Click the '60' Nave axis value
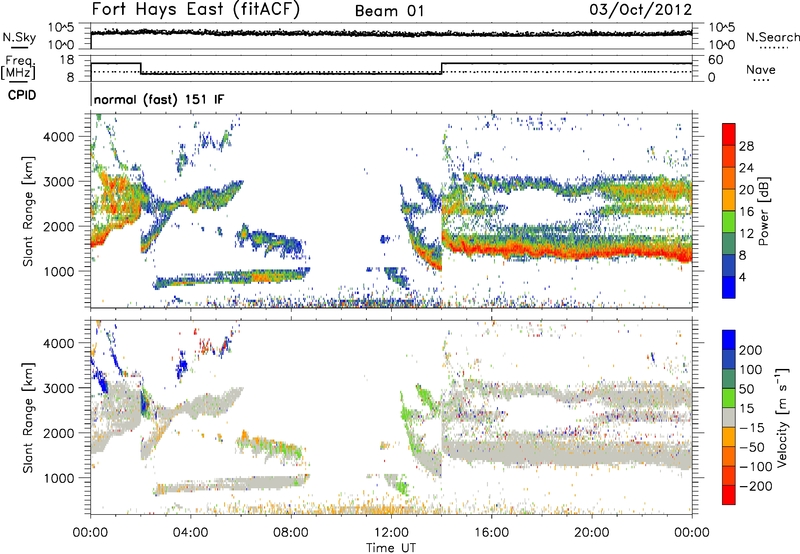The width and height of the screenshot is (800, 554). [715, 60]
